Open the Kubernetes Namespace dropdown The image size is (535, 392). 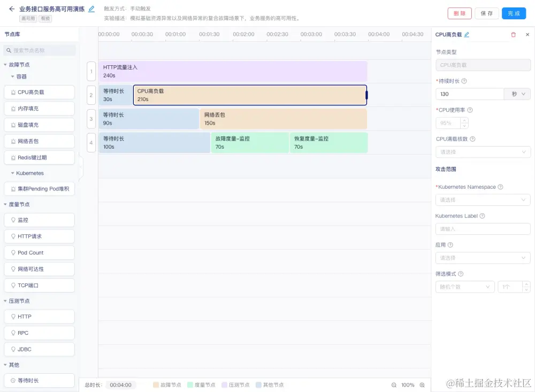click(x=483, y=200)
